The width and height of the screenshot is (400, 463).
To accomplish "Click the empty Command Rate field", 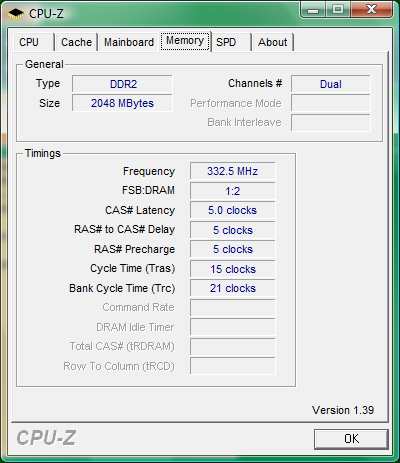I will point(233,308).
